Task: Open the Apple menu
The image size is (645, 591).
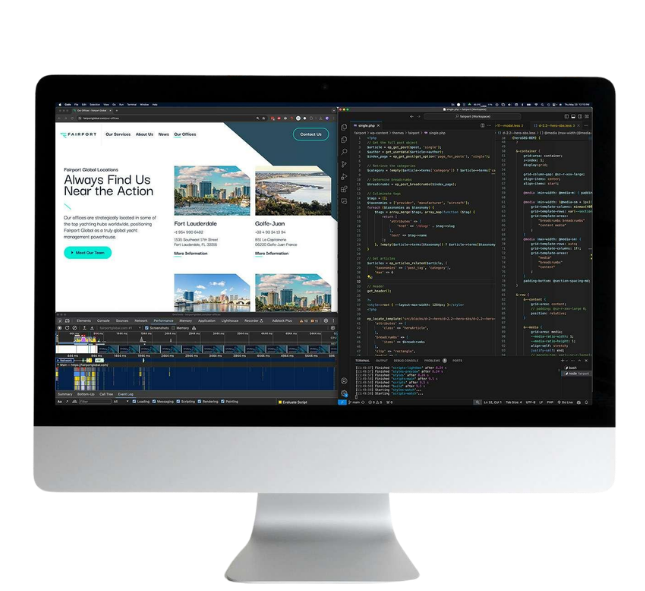Action: coord(60,105)
